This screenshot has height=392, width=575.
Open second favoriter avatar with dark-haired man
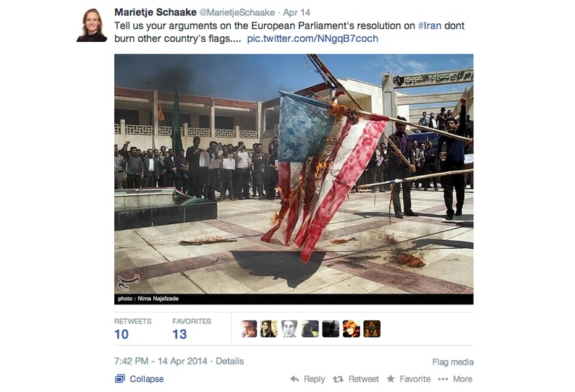[x=269, y=328]
